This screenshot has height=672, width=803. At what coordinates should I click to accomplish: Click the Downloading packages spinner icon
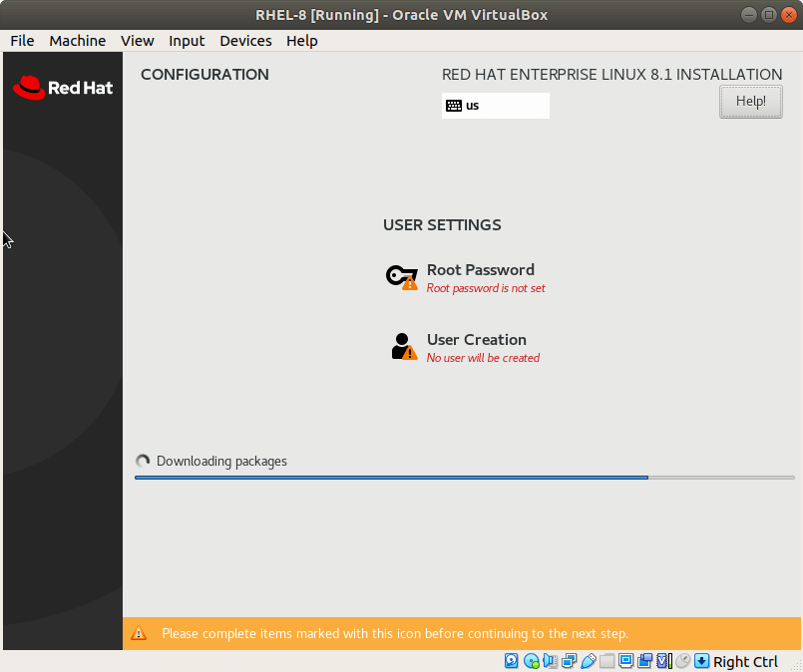pyautogui.click(x=143, y=461)
